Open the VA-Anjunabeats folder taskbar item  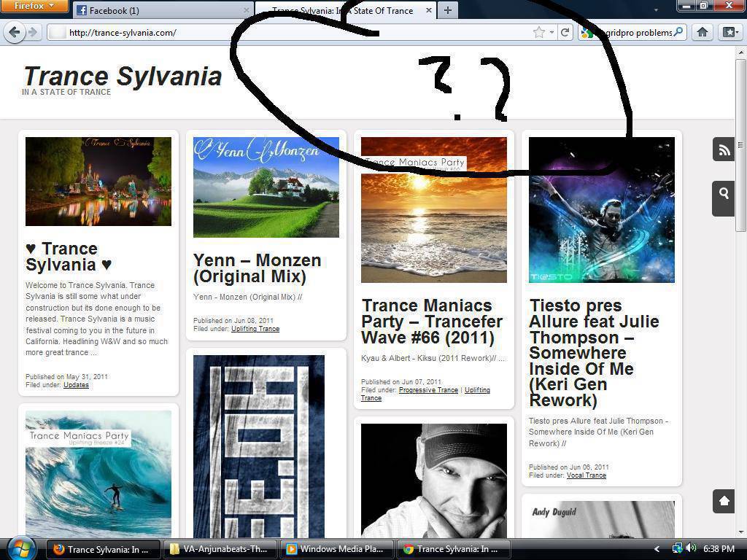coord(220,549)
